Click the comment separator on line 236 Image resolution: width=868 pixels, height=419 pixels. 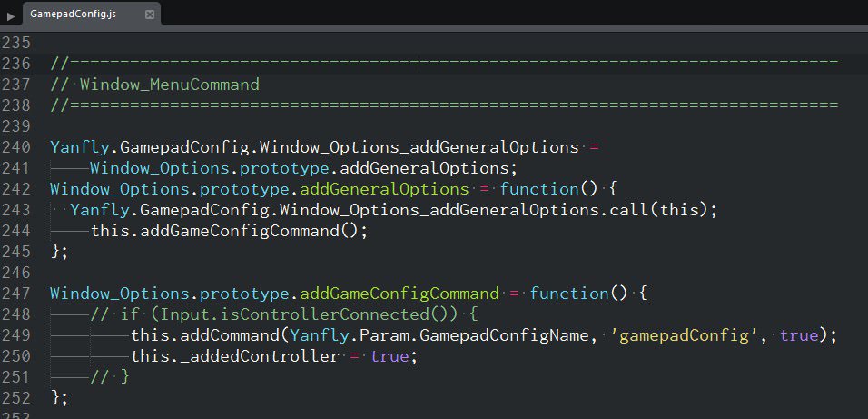click(444, 64)
